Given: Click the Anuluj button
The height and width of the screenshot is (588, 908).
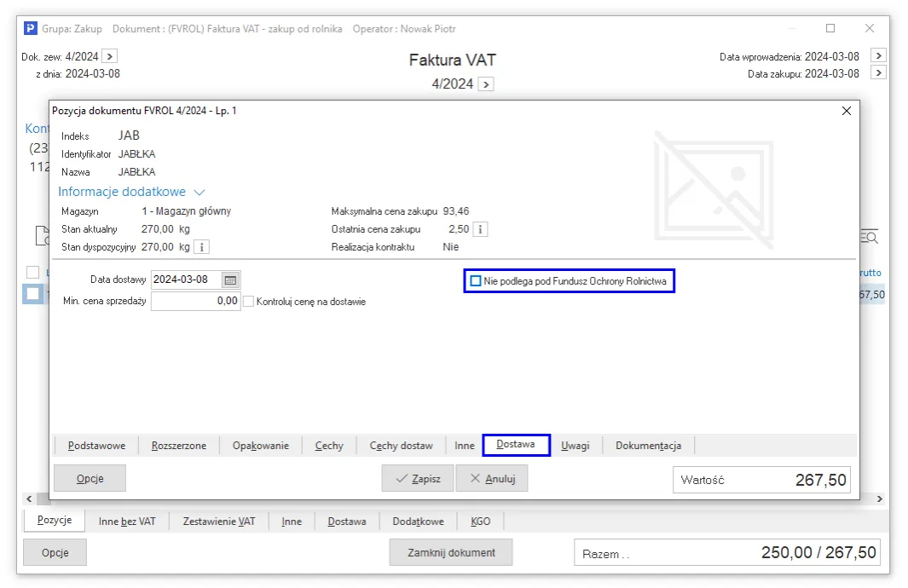Looking at the screenshot, I should [492, 479].
